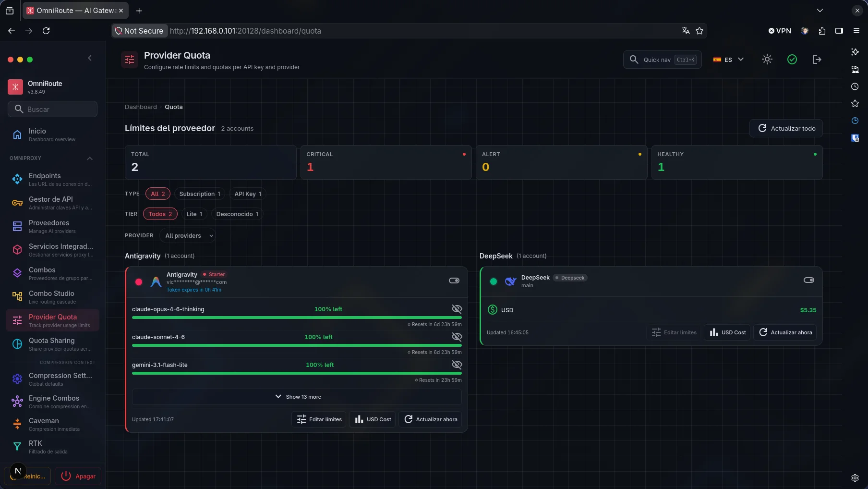Image resolution: width=868 pixels, height=489 pixels.
Task: Collapse the OMNIPROXY sidebar section
Action: click(90, 159)
